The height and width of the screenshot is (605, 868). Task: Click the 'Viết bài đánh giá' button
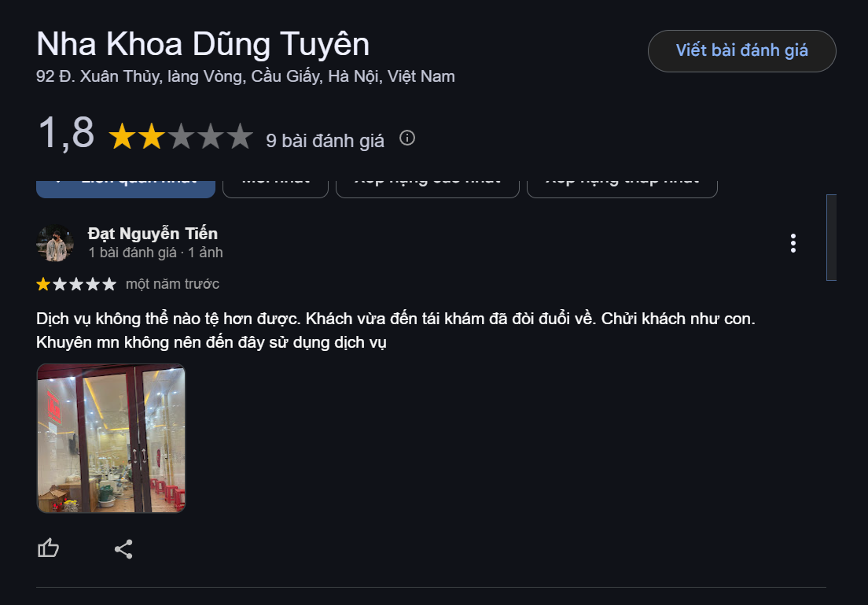(741, 50)
